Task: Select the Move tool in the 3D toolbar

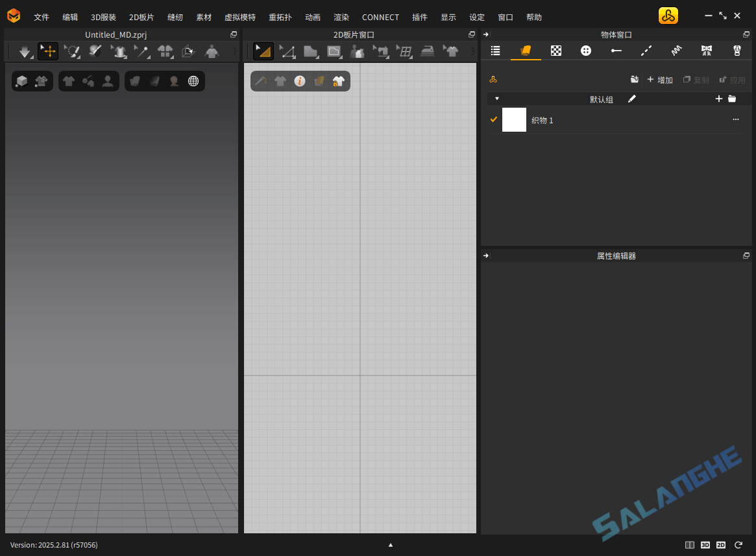Action: point(48,51)
